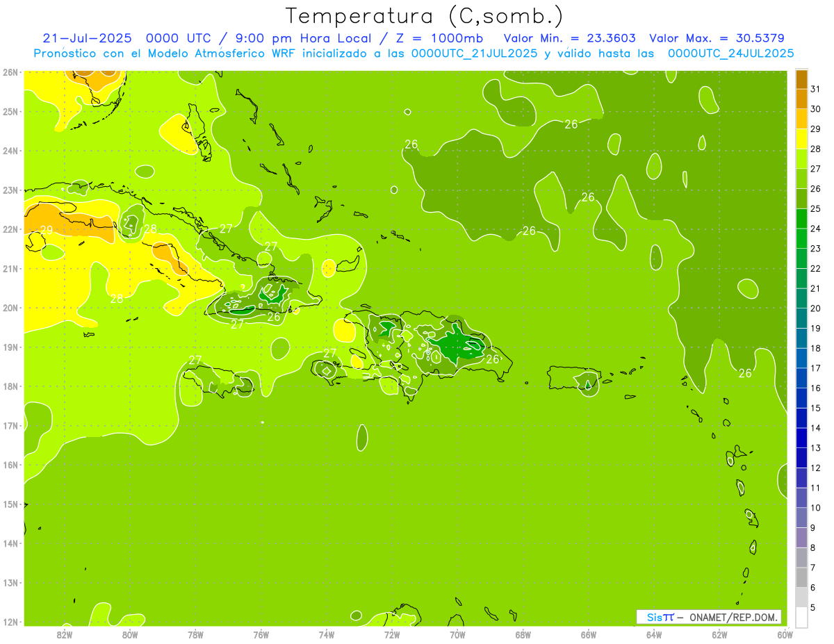Image resolution: width=834 pixels, height=644 pixels.
Task: Click the 60W longitude axis label
Action: pos(785,634)
